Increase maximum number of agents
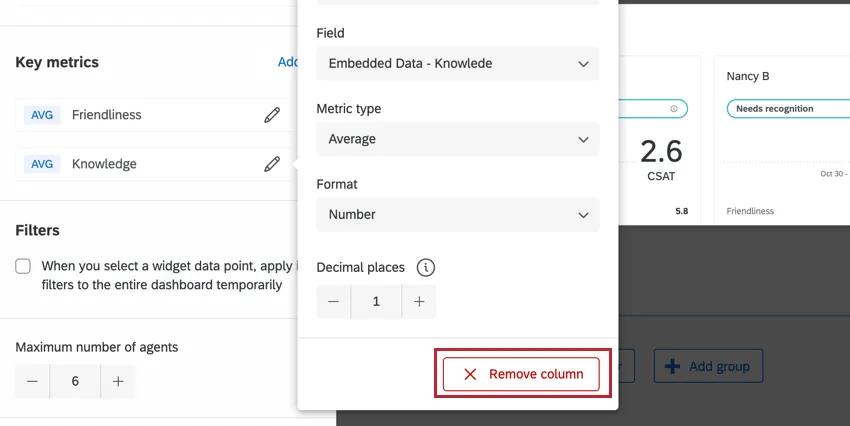Screen dimensions: 850x426 [x=118, y=381]
